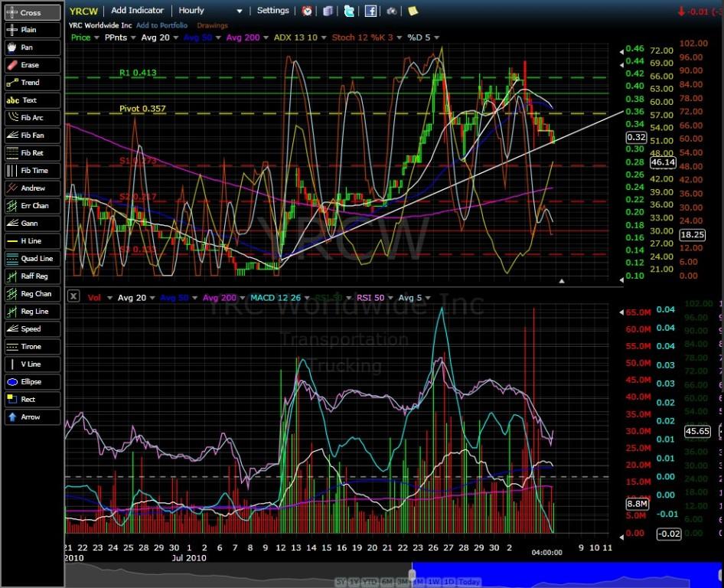Open the Vol indicator dropdown
The height and width of the screenshot is (588, 724).
[x=99, y=297]
